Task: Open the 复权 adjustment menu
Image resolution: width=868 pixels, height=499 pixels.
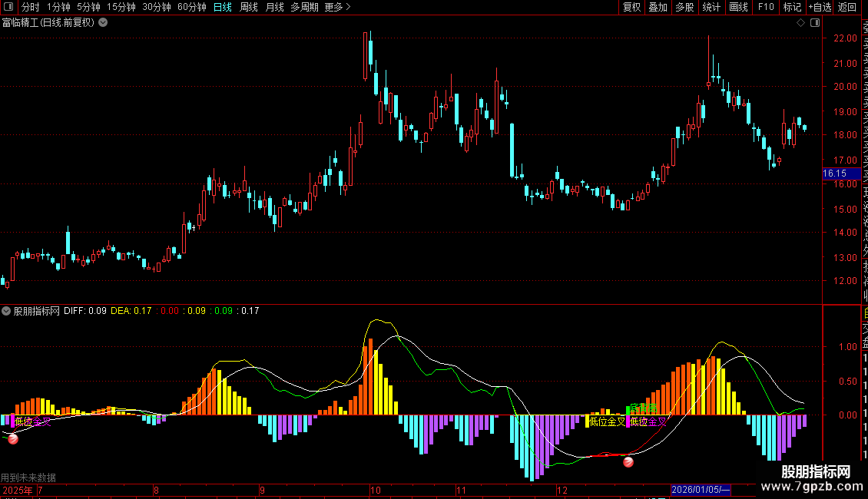Action: click(631, 7)
